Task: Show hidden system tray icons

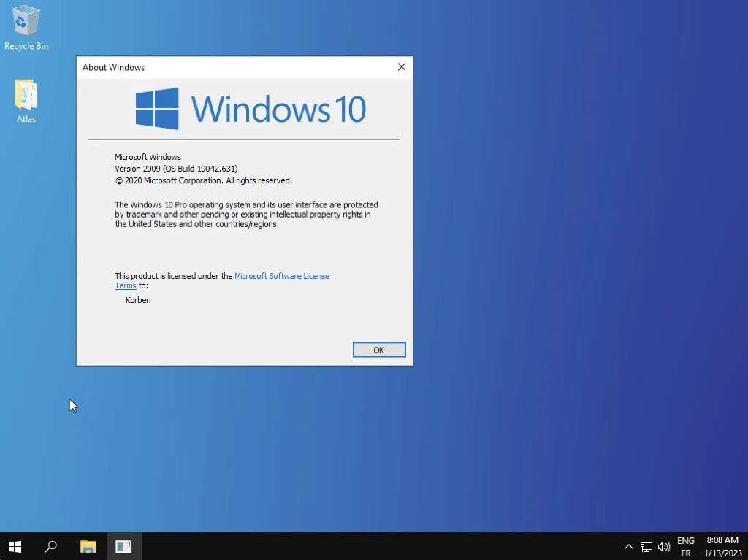Action: point(629,547)
